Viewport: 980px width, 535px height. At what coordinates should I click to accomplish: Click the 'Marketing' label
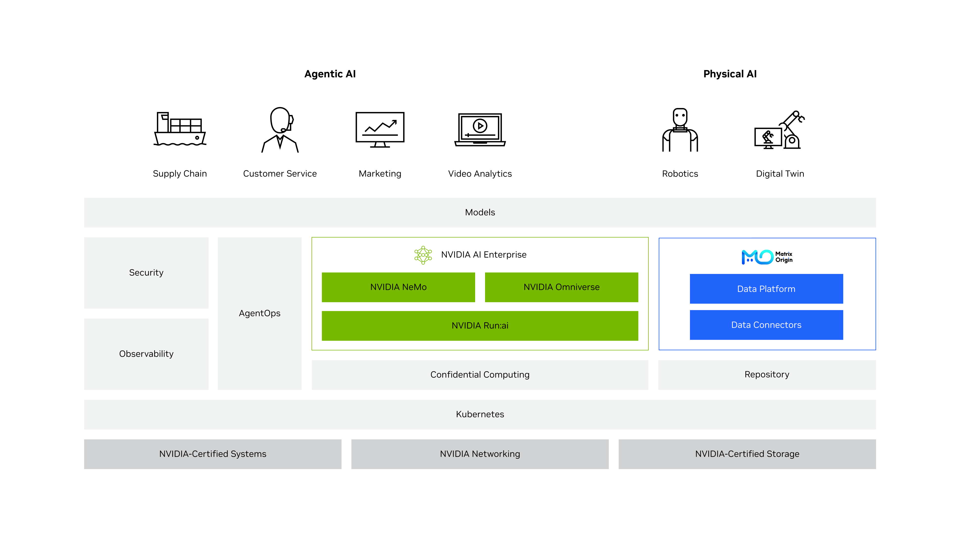pos(380,174)
